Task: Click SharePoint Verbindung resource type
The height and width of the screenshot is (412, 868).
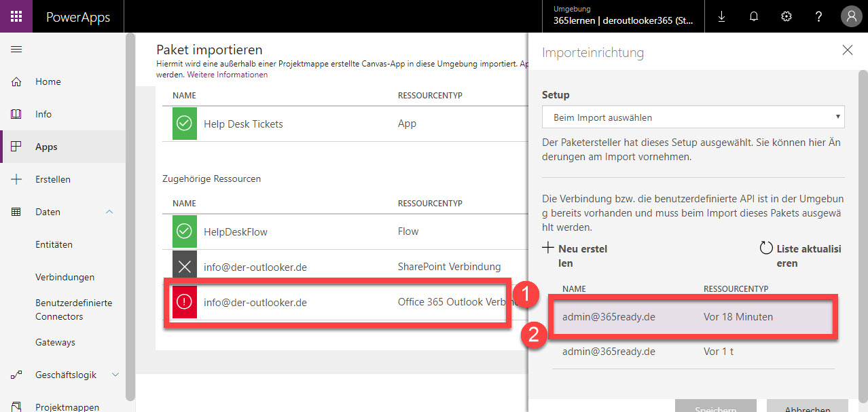Action: point(449,267)
